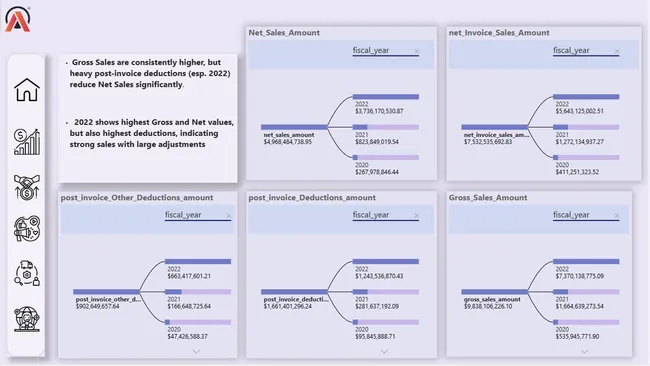Expand down chevron in Gross_Sales_Amount card
This screenshot has width=650, height=366.
pyautogui.click(x=585, y=351)
